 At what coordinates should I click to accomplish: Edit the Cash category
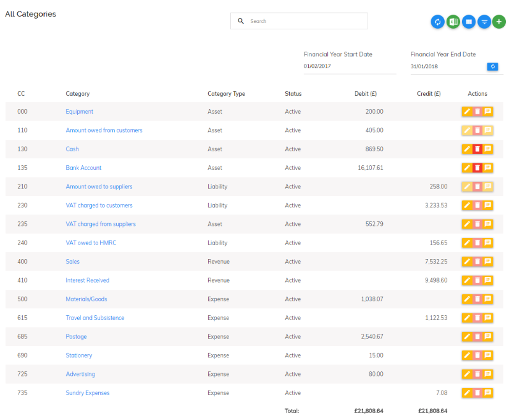(467, 149)
